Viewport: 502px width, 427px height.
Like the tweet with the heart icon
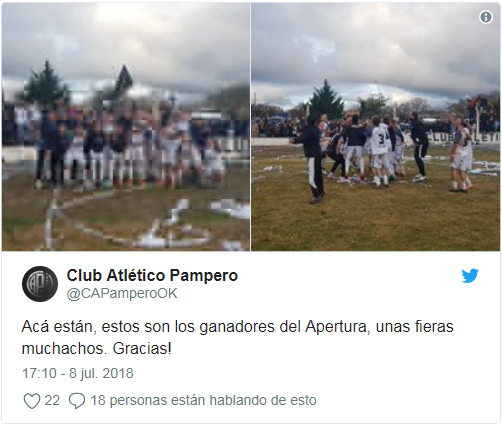[32, 401]
